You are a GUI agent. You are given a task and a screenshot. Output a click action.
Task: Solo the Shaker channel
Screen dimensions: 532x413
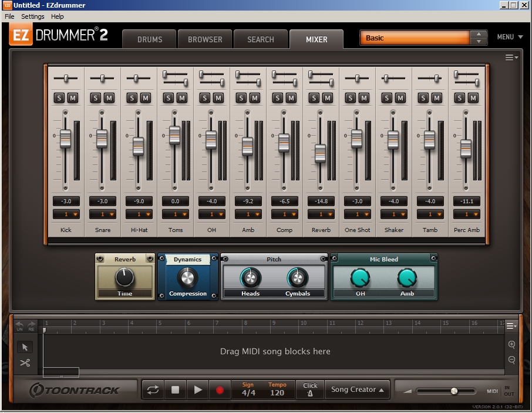point(386,98)
